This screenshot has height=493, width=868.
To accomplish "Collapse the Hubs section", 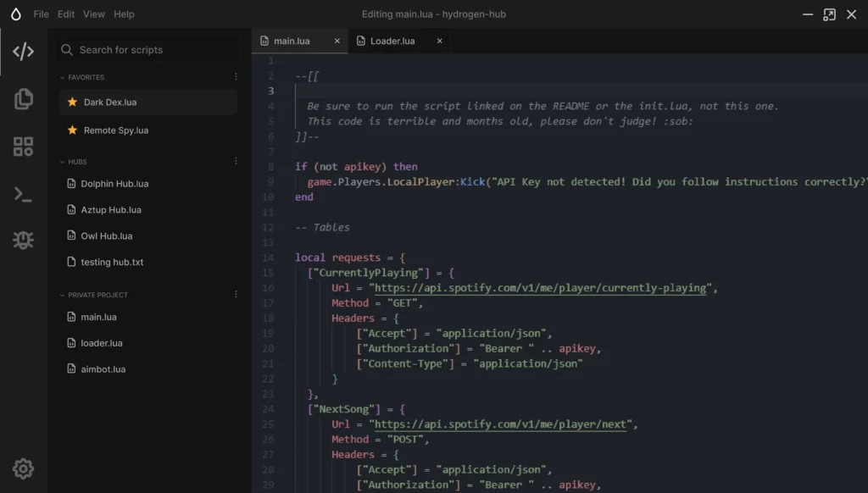I will (62, 162).
